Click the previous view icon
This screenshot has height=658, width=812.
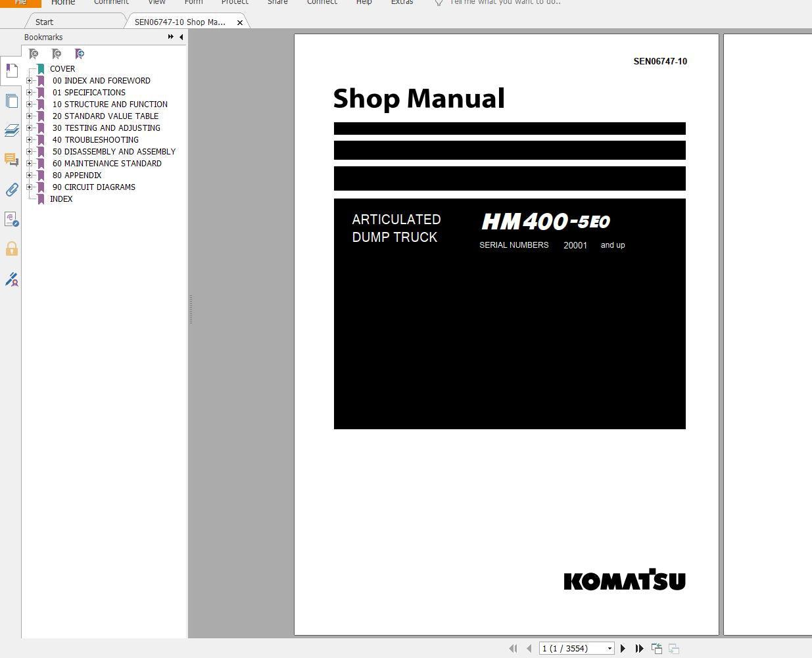point(657,649)
